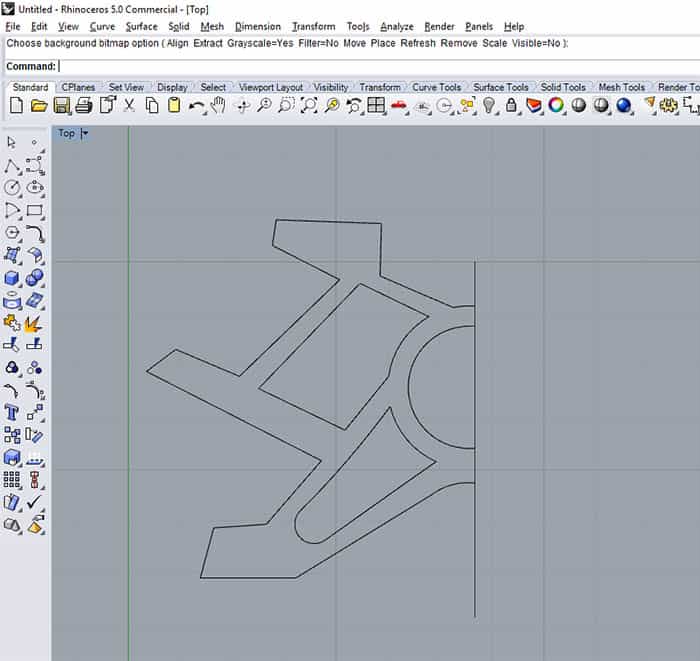Toggle the Grayscale=Yes command option
This screenshot has width=700, height=661.
[260, 43]
